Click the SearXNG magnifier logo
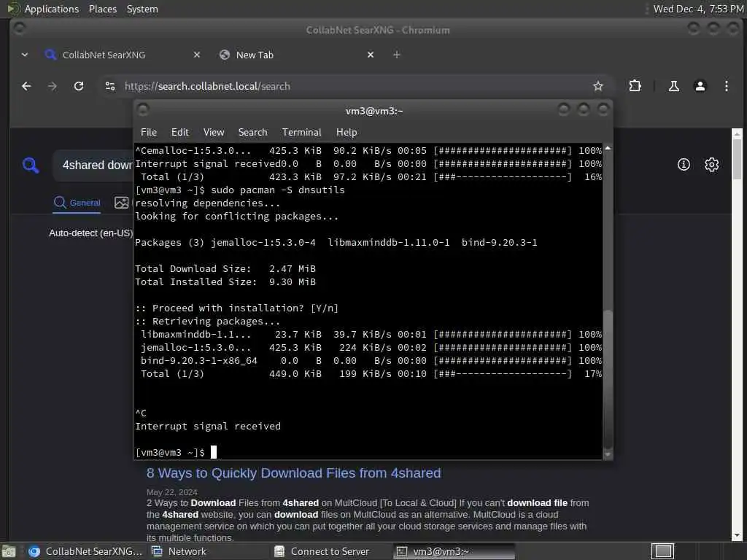The image size is (747, 560). click(x=31, y=166)
